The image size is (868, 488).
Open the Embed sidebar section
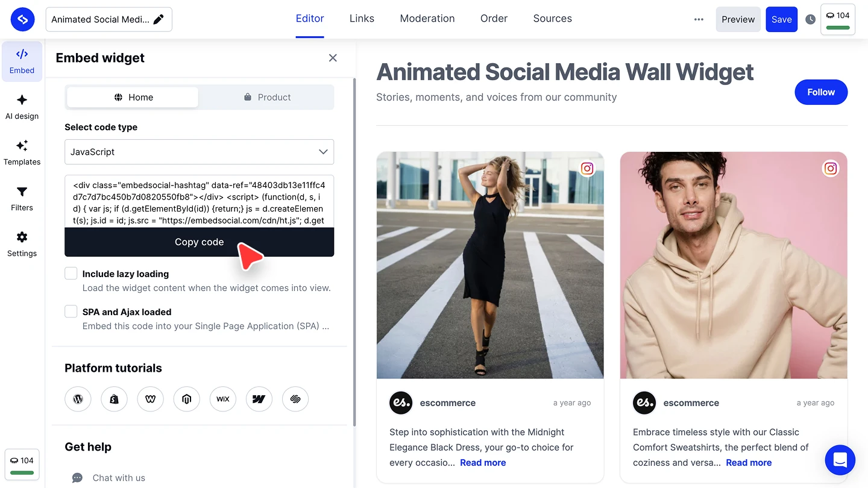click(x=22, y=61)
